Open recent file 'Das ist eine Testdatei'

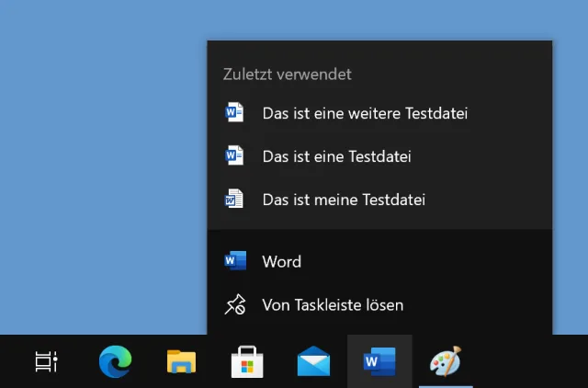pyautogui.click(x=379, y=156)
